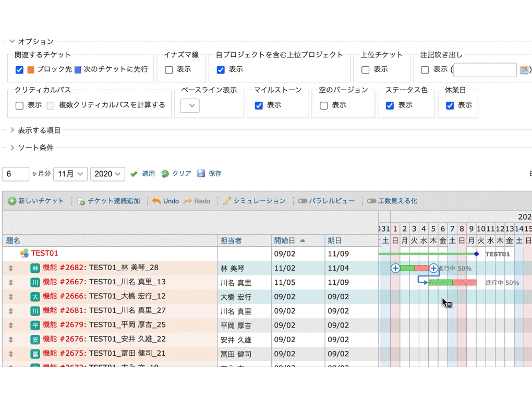The image size is (532, 399).
Task: Uncheck milestone display checkbox
Action: coord(259,105)
